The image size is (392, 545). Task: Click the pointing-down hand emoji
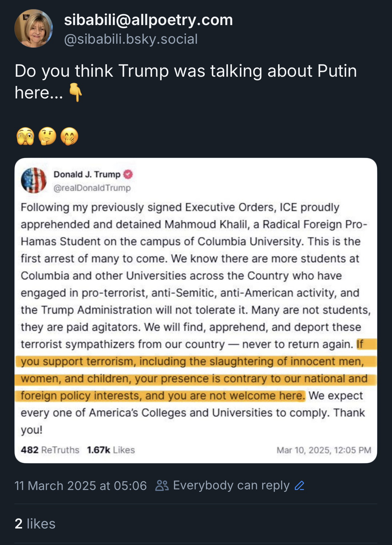coord(75,93)
